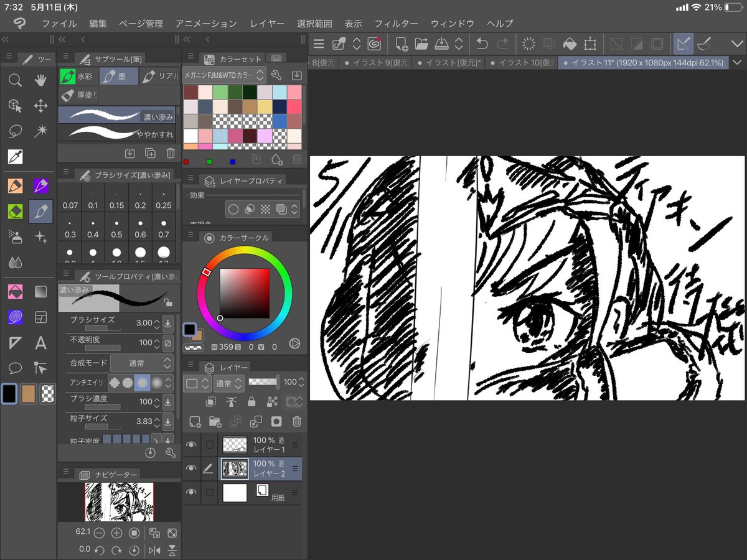Create new layer folder in Layer panel
This screenshot has width=747, height=560.
(x=215, y=422)
